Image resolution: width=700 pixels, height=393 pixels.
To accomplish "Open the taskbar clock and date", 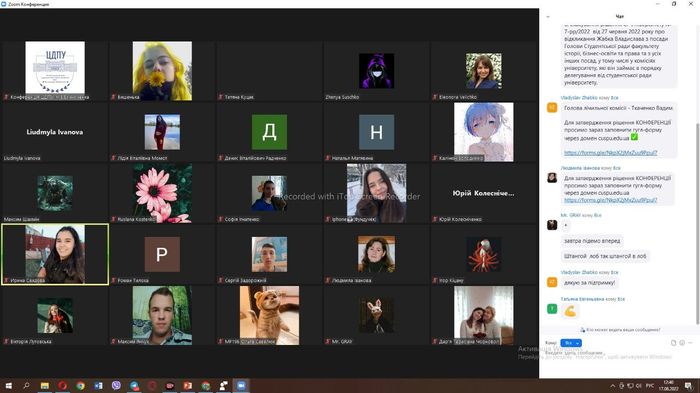I will coord(668,386).
